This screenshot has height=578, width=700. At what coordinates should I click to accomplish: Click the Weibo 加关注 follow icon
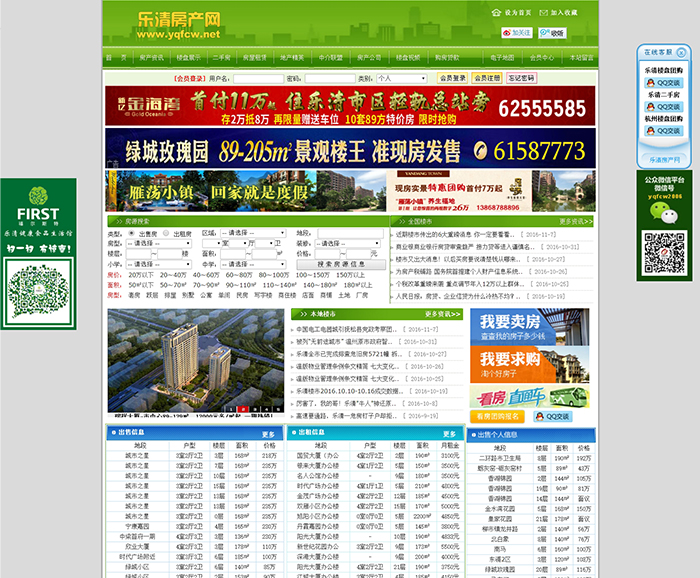click(x=517, y=33)
